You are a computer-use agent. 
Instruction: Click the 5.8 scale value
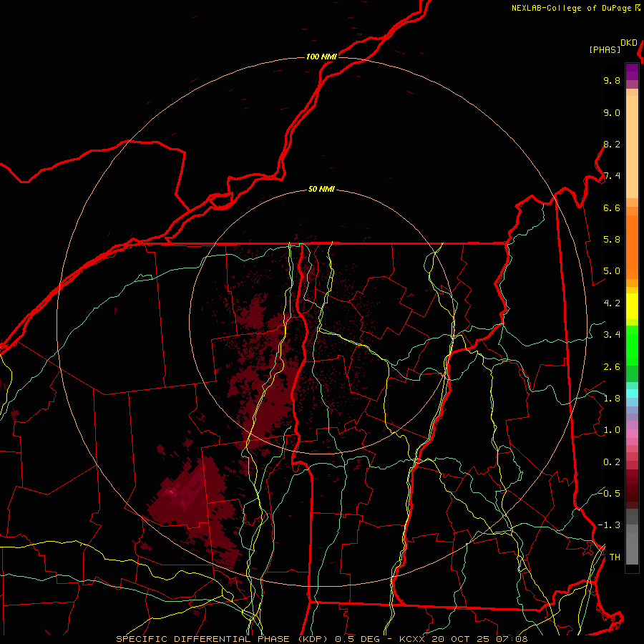(612, 240)
